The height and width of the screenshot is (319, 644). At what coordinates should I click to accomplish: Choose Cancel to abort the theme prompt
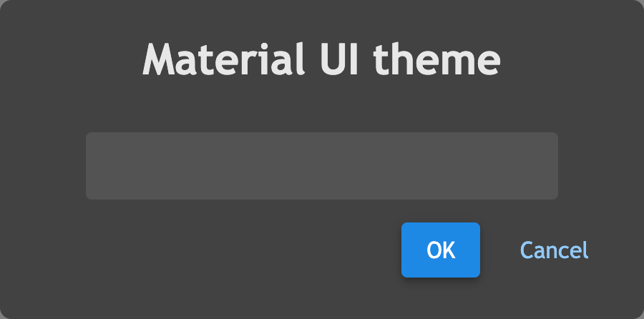pos(554,250)
